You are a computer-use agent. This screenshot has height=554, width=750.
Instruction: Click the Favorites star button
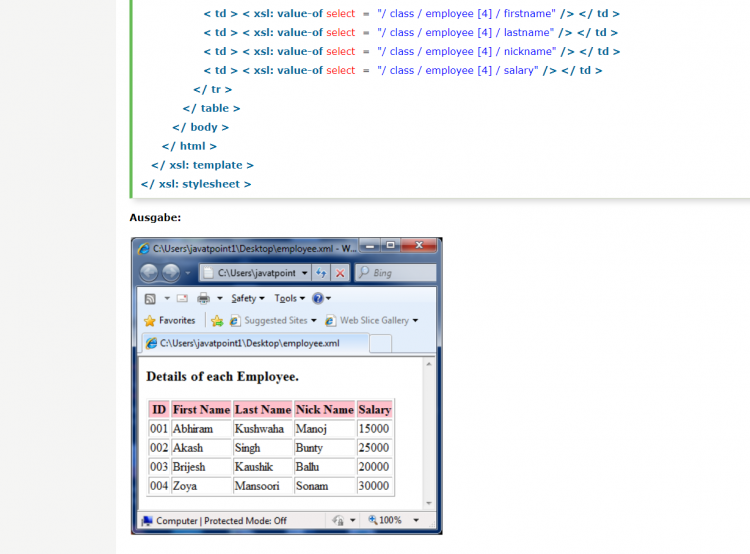(170, 321)
